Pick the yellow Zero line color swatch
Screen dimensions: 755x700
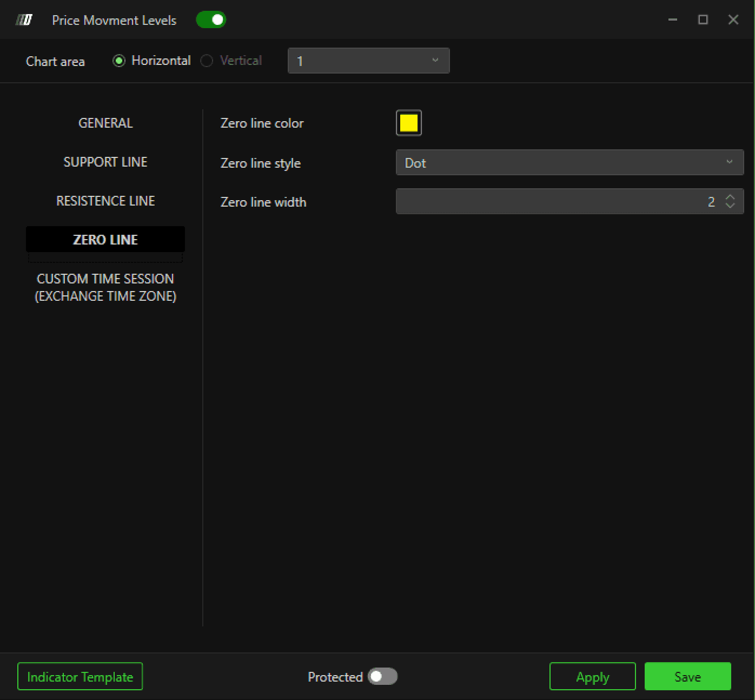[x=409, y=123]
